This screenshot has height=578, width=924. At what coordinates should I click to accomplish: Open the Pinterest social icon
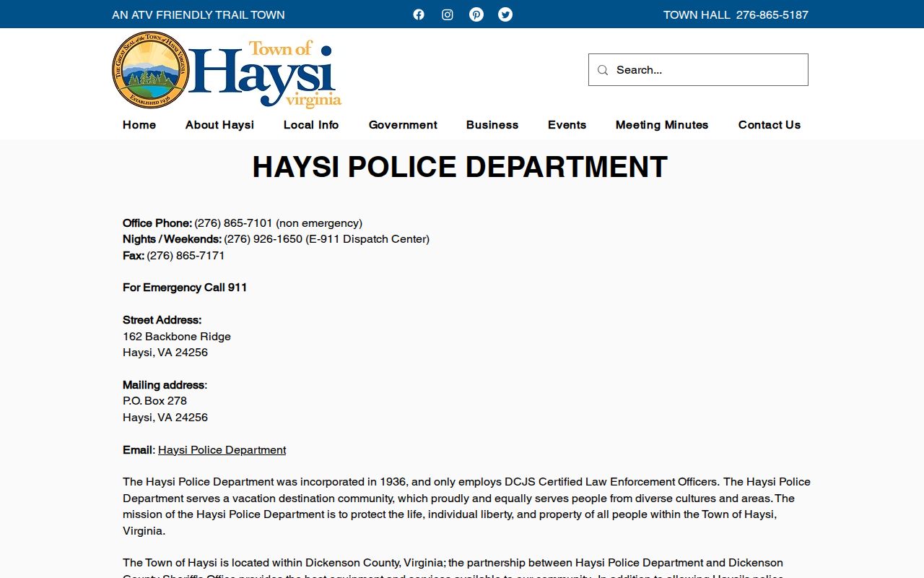[x=476, y=14]
